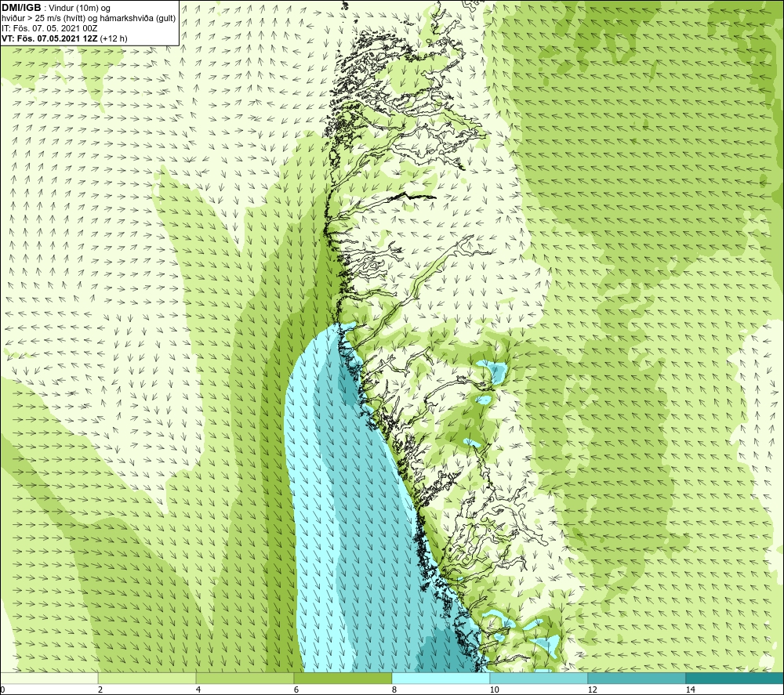
Task: Click the 6–8 m/s green legend swatch
Action: pyautogui.click(x=343, y=678)
